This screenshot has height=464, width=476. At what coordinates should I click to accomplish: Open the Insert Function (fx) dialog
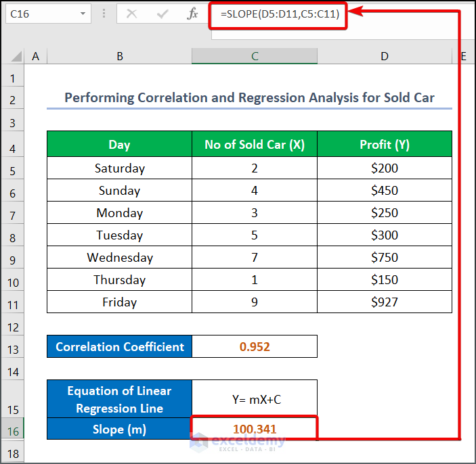click(192, 14)
